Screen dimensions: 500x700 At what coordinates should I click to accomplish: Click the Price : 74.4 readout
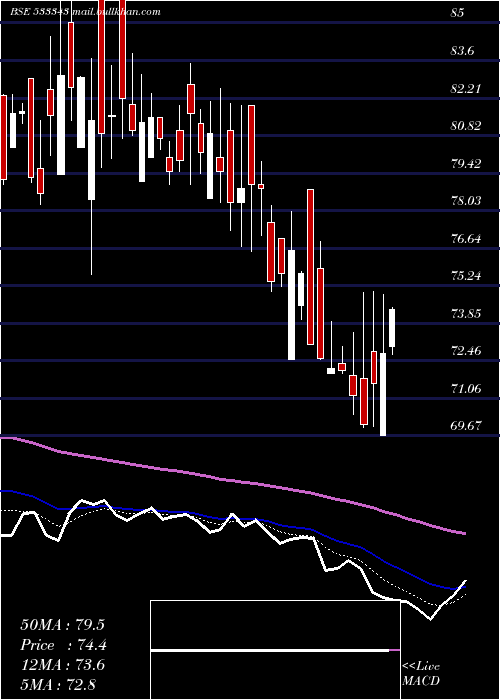[63, 645]
